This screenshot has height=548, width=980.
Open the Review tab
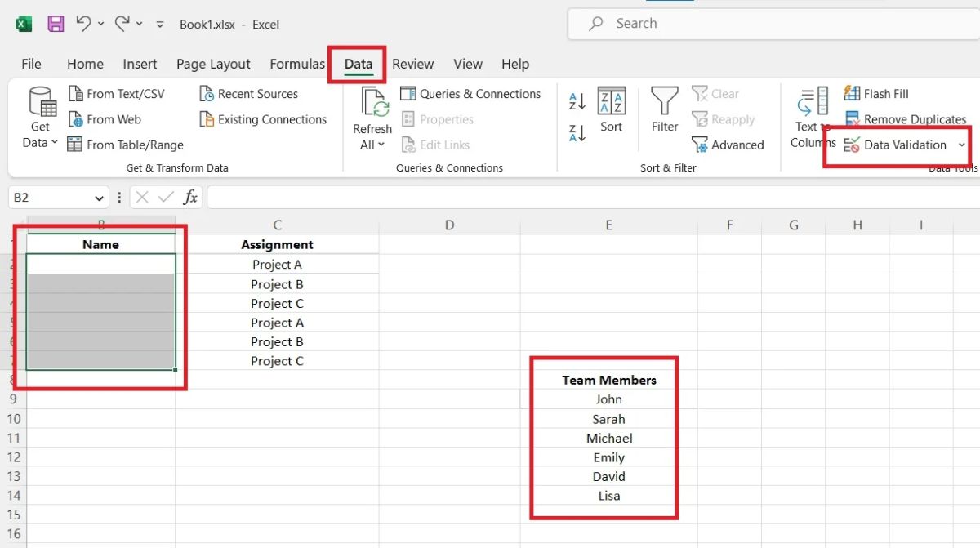pyautogui.click(x=412, y=64)
